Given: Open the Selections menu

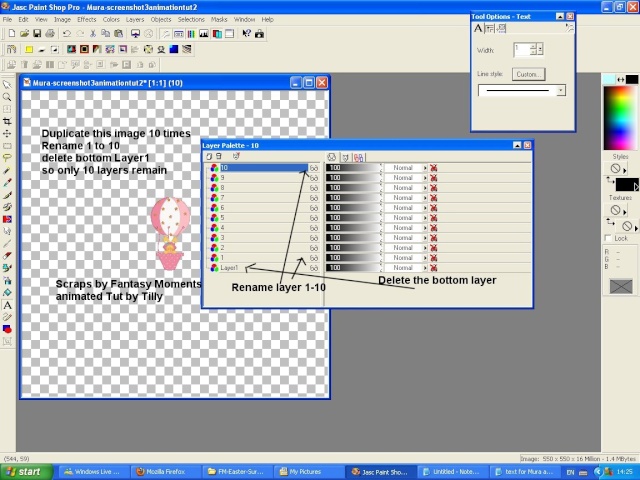Looking at the screenshot, I should pyautogui.click(x=191, y=19).
